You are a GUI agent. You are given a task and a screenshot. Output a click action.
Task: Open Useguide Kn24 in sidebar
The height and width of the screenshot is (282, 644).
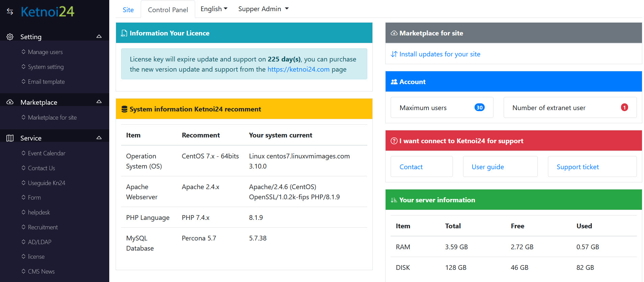(x=47, y=183)
